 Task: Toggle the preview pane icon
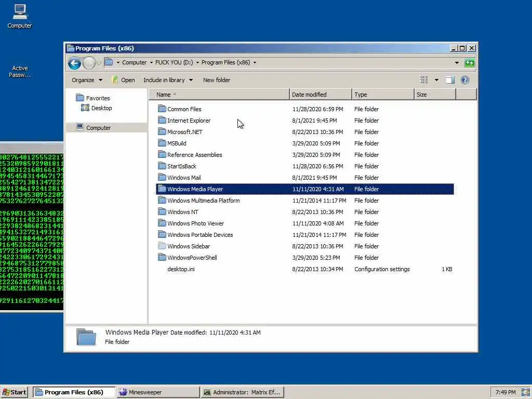point(450,80)
